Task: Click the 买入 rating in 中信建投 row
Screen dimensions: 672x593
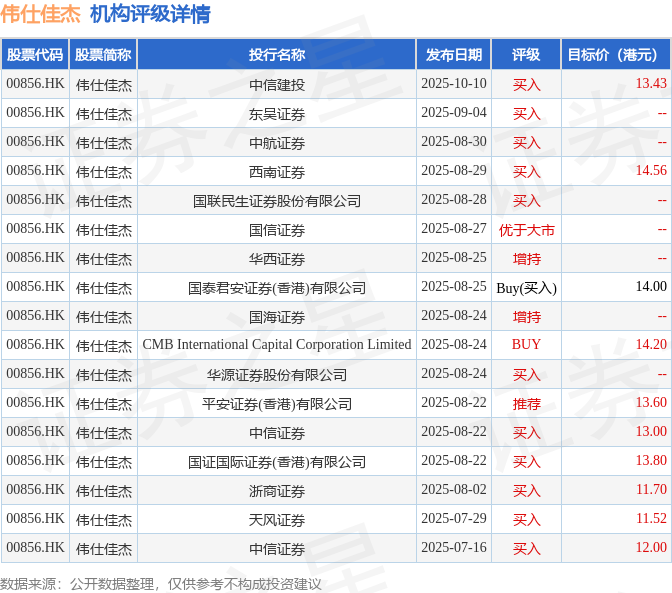Action: coord(526,84)
